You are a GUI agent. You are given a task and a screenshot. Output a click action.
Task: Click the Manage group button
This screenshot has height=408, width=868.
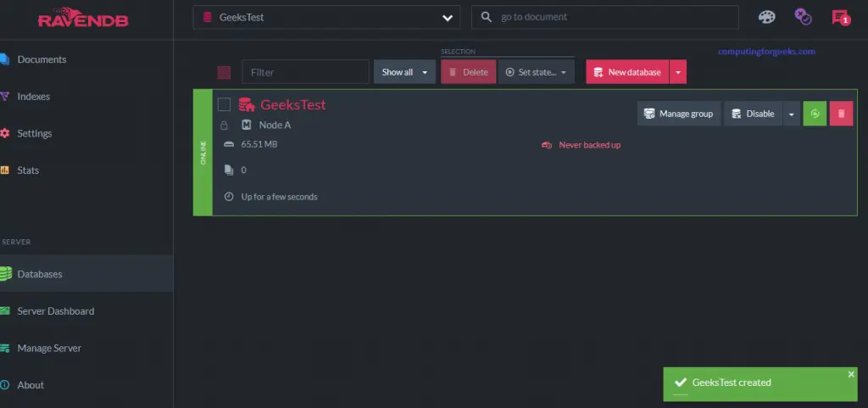pos(679,114)
